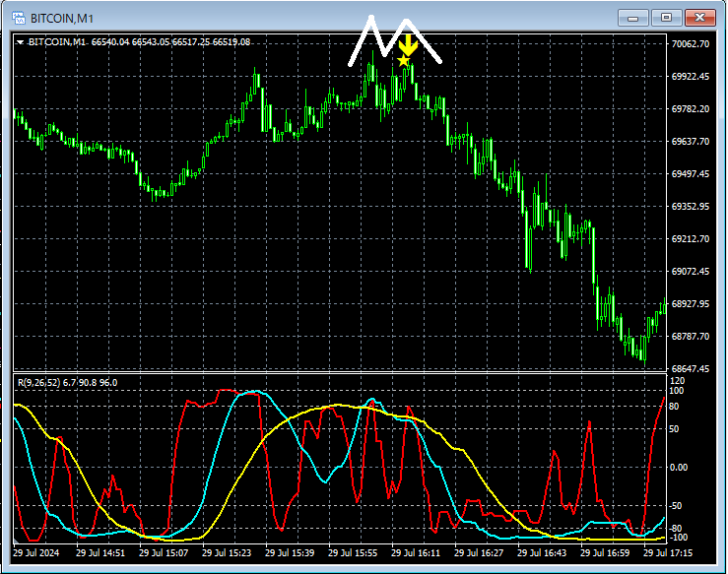
Task: Click the OHLC values 66540.04 66543.05 66517.25 66519.08
Action: [170, 42]
